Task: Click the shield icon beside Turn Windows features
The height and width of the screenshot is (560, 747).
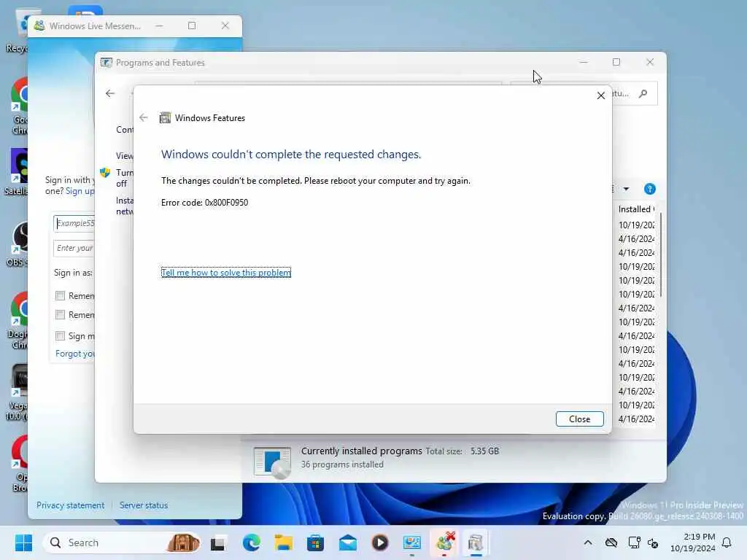Action: (x=105, y=172)
